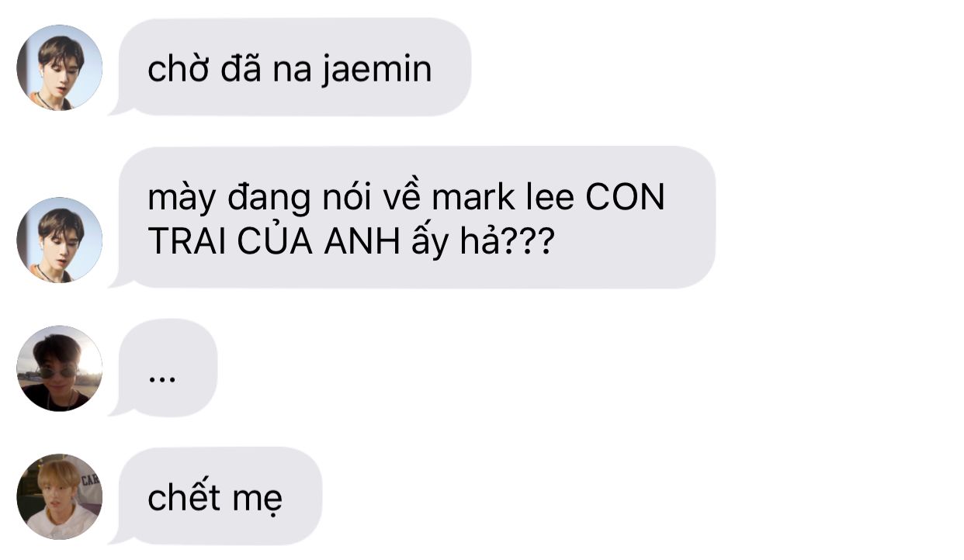Open the blond-haired avatar beside "chết mẹ"

59,496
